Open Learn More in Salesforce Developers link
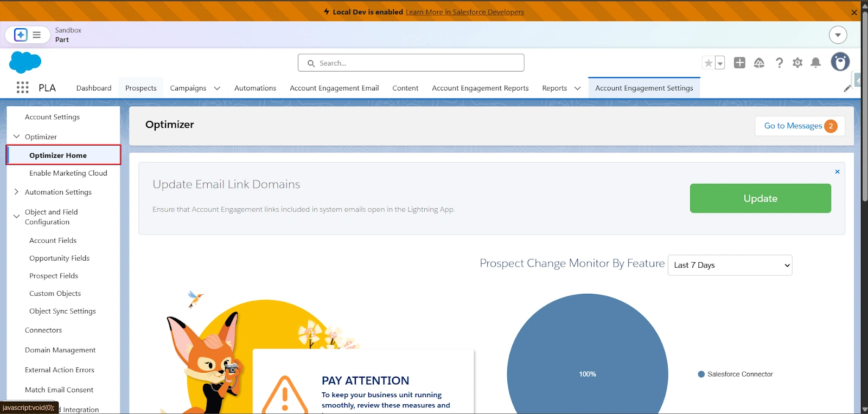The width and height of the screenshot is (868, 414). click(465, 12)
